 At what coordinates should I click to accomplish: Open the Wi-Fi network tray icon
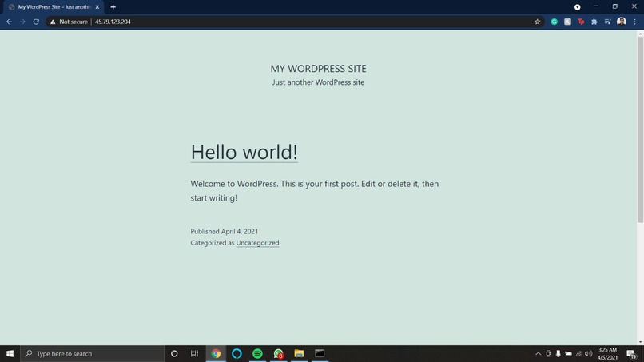point(578,353)
